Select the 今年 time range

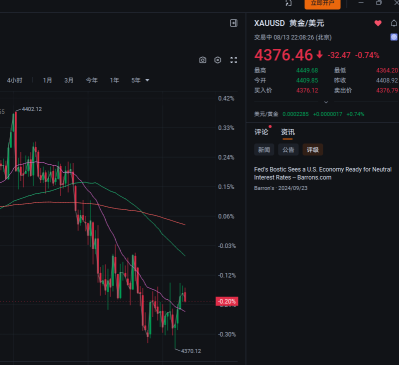point(92,80)
